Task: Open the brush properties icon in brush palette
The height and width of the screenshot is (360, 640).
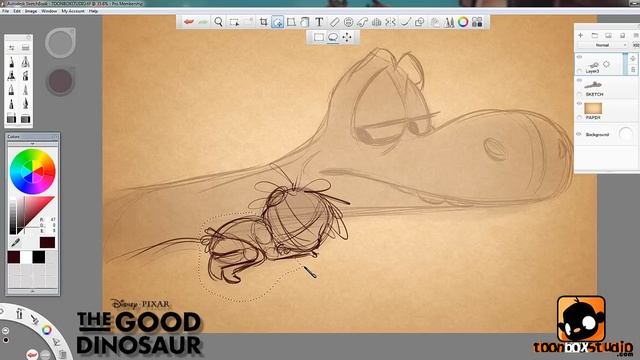Action: pos(12,48)
